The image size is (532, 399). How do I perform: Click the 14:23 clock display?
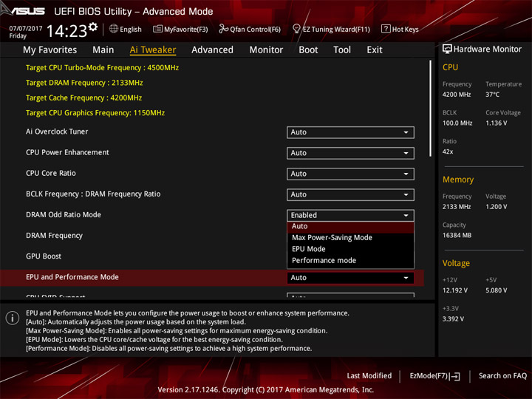pos(66,31)
